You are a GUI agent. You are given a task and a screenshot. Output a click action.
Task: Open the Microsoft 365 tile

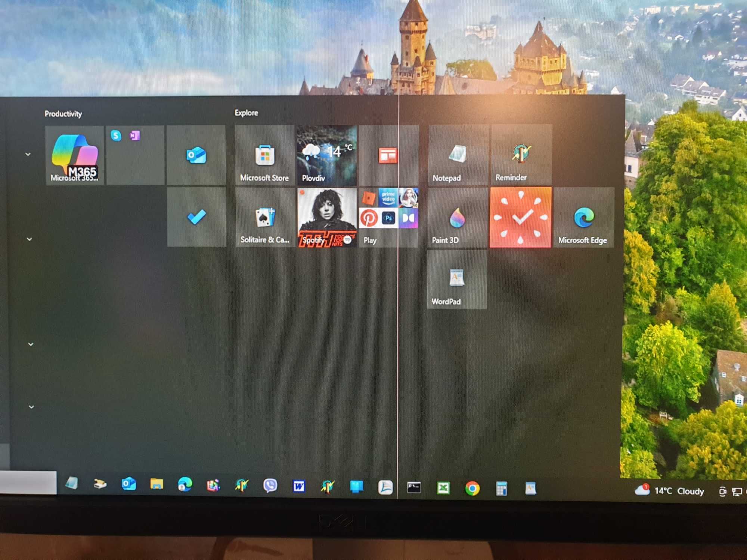pyautogui.click(x=74, y=155)
